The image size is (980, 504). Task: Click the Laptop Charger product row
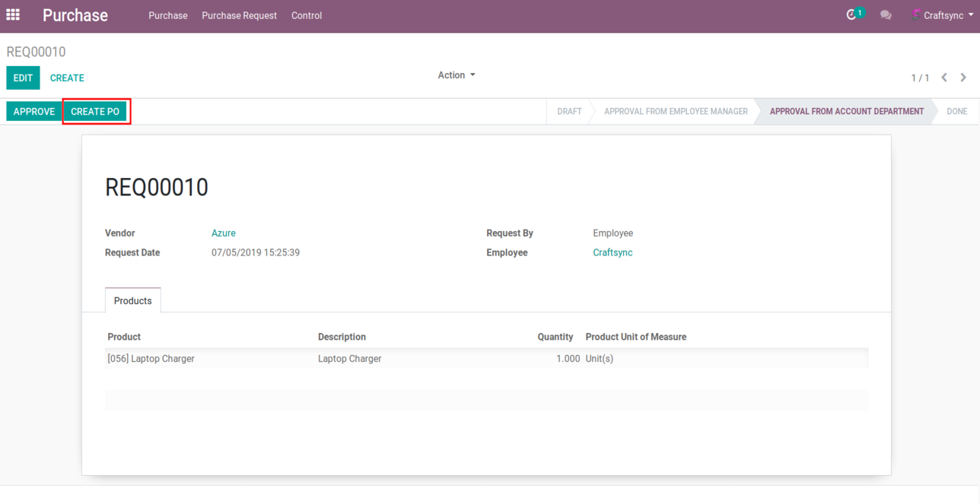151,359
